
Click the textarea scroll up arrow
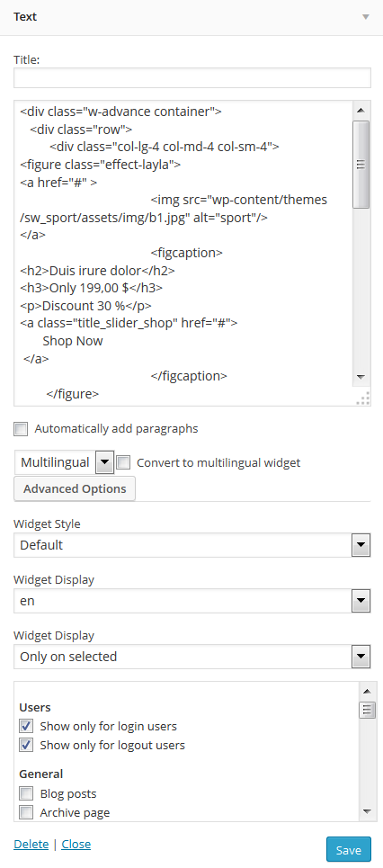point(361,110)
